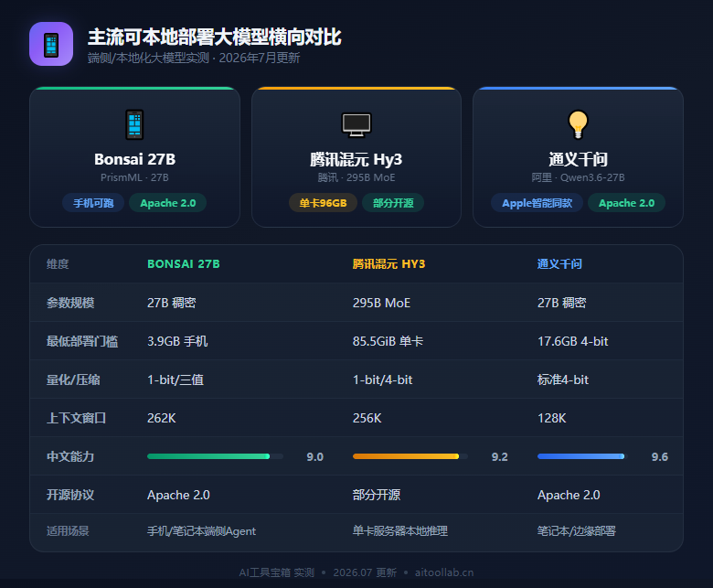Screen dimensions: 713x588
Task: Click the 单卡服务器本地推理 cell
Action: pyautogui.click(x=400, y=530)
